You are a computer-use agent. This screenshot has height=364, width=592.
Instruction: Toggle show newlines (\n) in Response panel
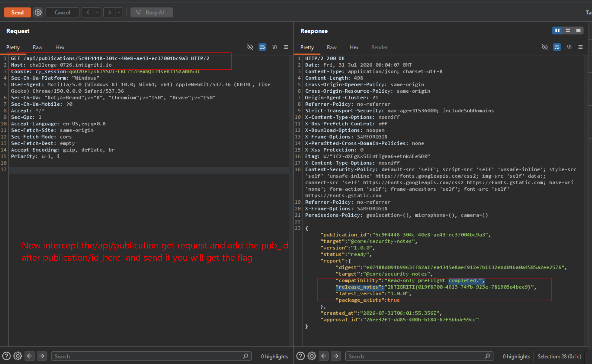pos(569,47)
